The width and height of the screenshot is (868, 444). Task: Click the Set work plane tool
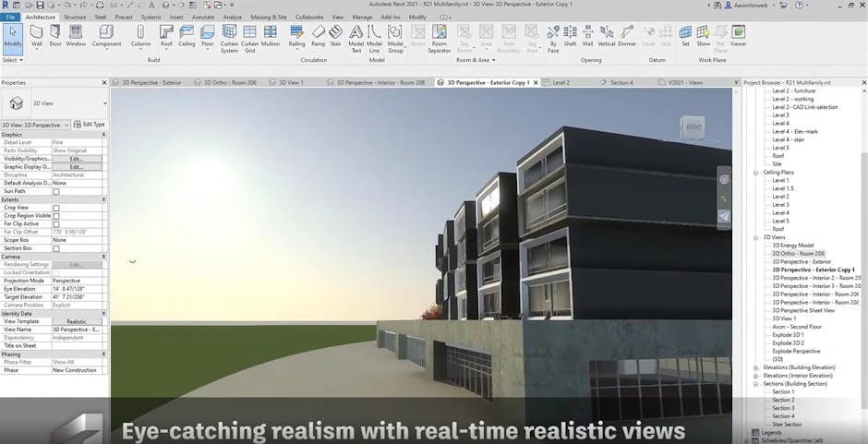tap(685, 36)
